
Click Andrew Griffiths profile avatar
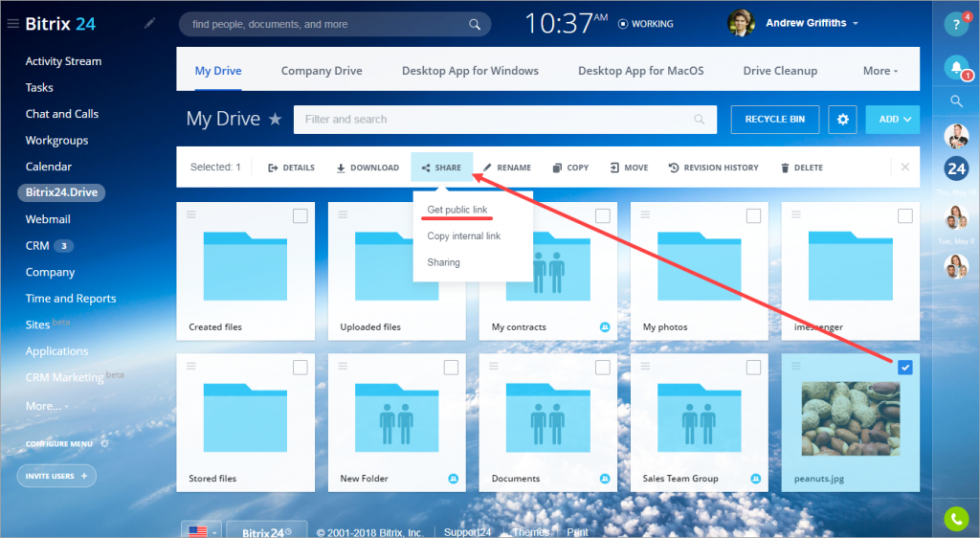point(741,23)
